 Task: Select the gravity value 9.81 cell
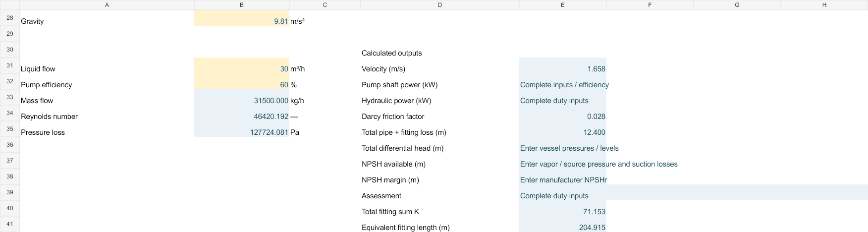[242, 18]
